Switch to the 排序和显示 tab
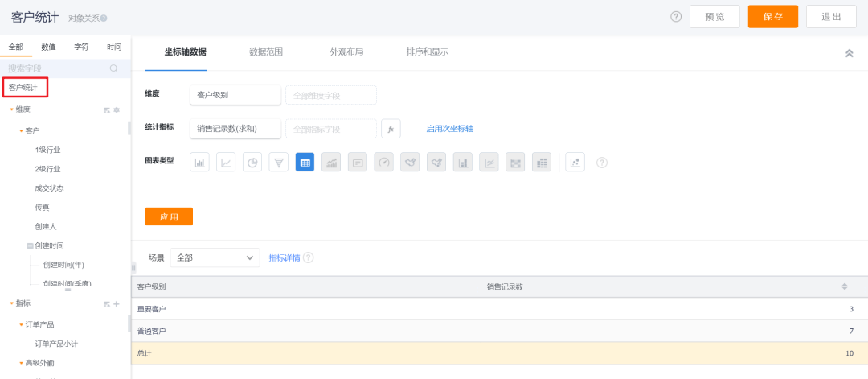 click(428, 52)
